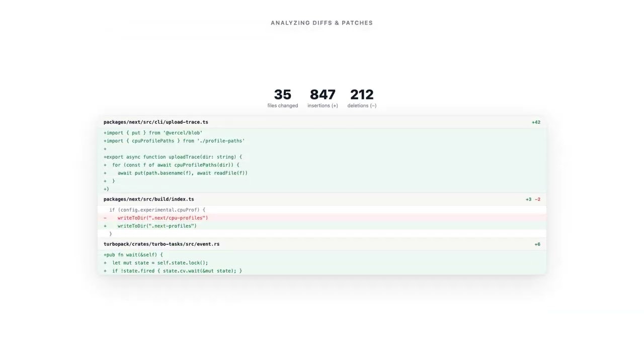Open file header turbopack/crates/turbo-tasks/src/event.rs

[x=322, y=244]
